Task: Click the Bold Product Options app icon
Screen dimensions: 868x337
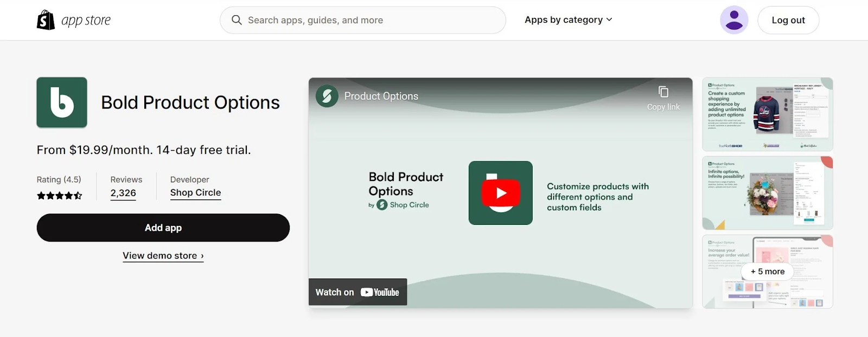Action: point(62,102)
